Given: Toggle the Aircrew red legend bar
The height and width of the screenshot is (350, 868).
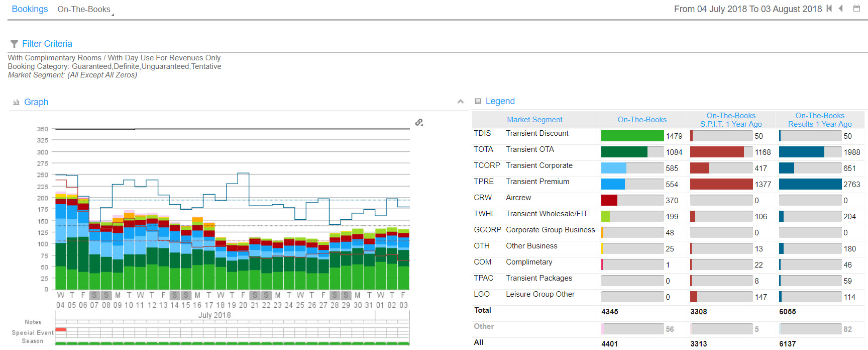Looking at the screenshot, I should click(609, 200).
